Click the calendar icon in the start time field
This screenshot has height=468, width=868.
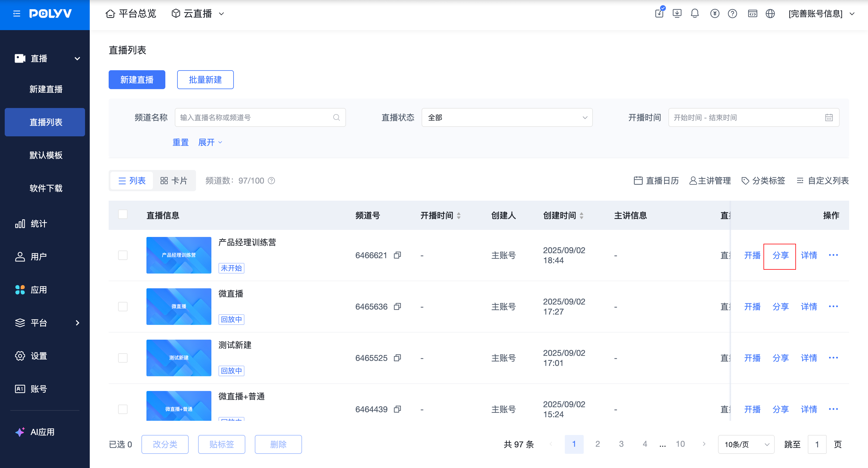pos(829,117)
